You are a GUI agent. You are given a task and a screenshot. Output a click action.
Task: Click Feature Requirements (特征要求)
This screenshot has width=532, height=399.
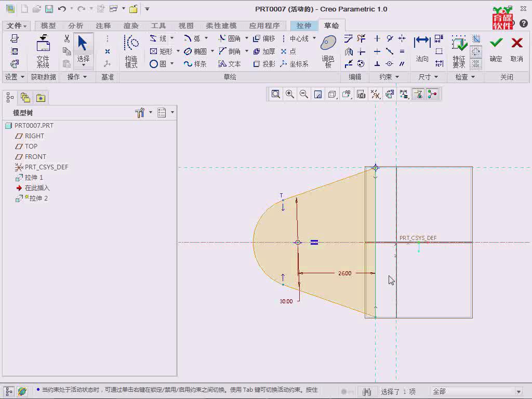[x=459, y=51]
